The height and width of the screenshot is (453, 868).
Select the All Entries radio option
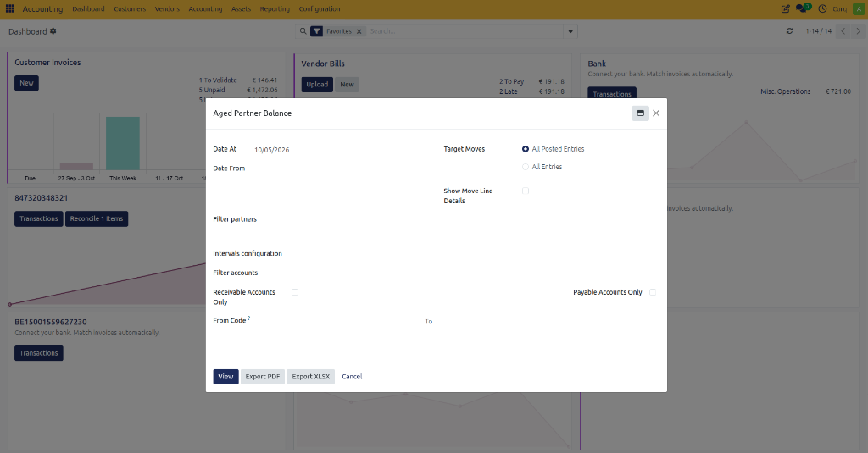[526, 167]
